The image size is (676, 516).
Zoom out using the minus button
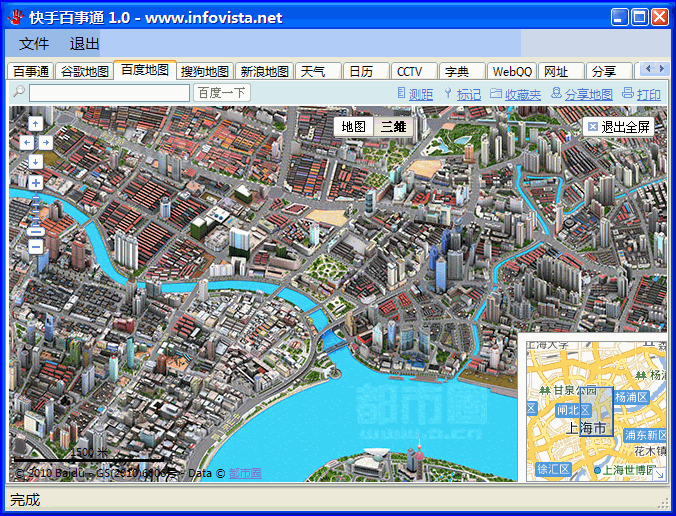coord(35,247)
